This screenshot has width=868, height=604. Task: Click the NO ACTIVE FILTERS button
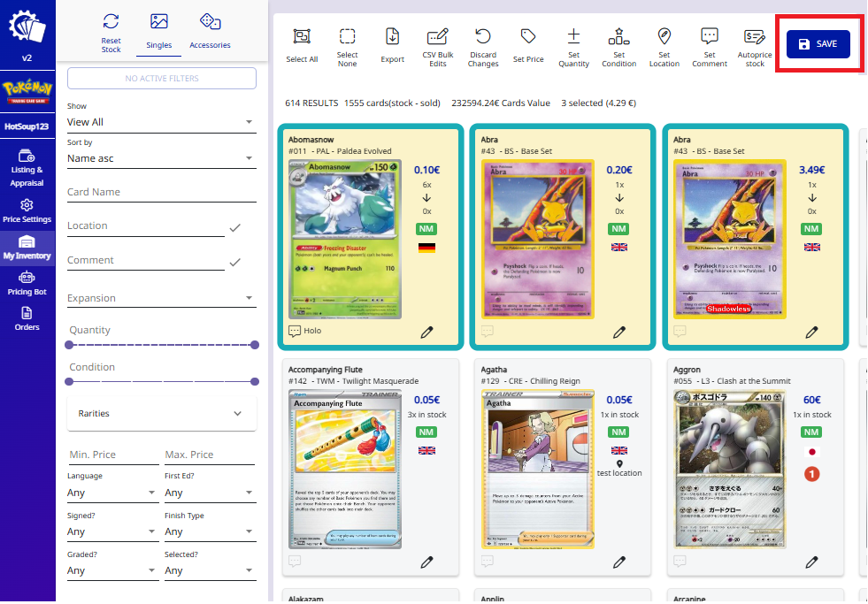point(162,78)
